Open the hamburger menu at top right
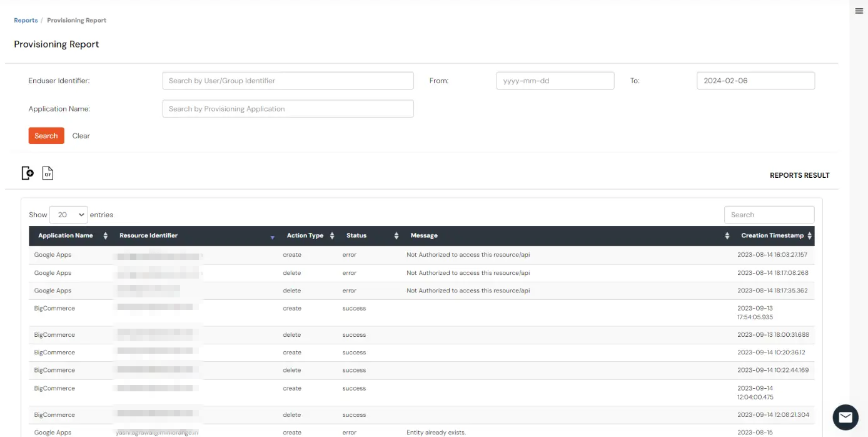Image resolution: width=868 pixels, height=437 pixels. pyautogui.click(x=859, y=11)
